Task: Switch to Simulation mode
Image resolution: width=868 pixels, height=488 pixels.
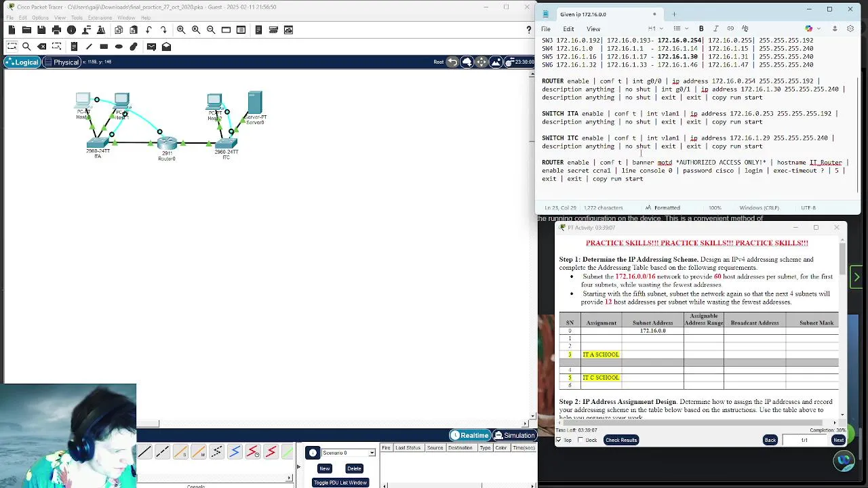Action: [x=515, y=435]
